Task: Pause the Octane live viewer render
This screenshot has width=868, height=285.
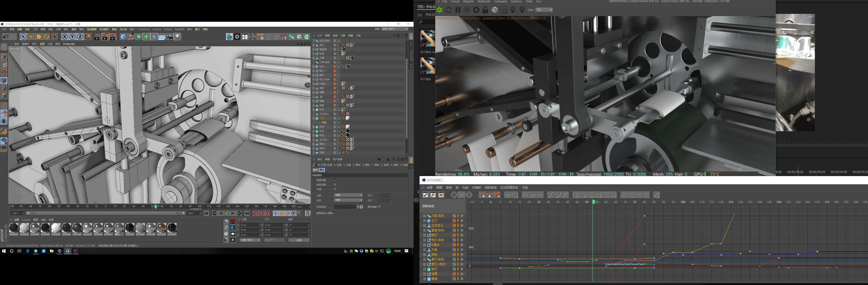Action: pos(458,10)
